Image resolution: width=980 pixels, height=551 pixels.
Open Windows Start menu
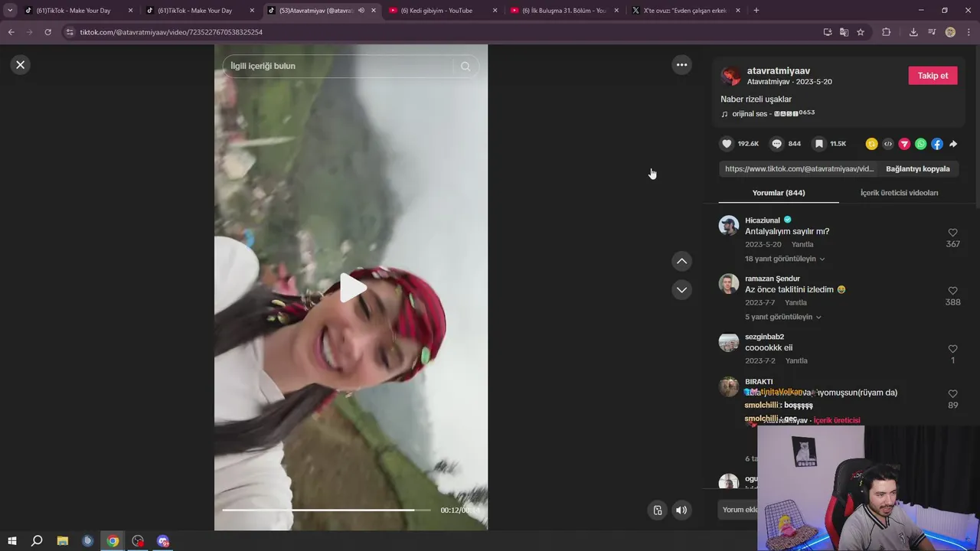[x=11, y=541]
